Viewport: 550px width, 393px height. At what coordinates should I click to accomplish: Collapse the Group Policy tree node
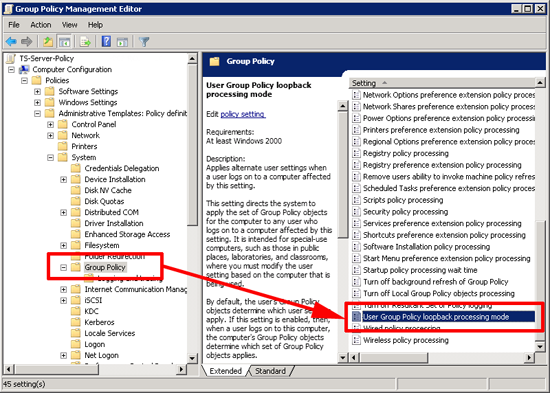(63, 267)
